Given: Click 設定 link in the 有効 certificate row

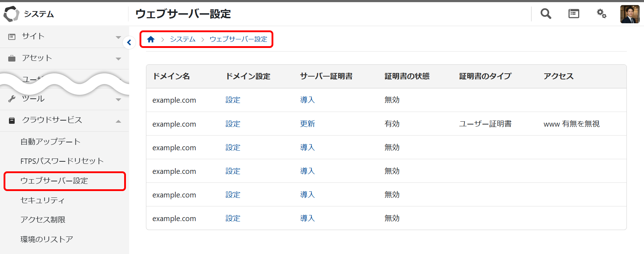Looking at the screenshot, I should click(233, 124).
